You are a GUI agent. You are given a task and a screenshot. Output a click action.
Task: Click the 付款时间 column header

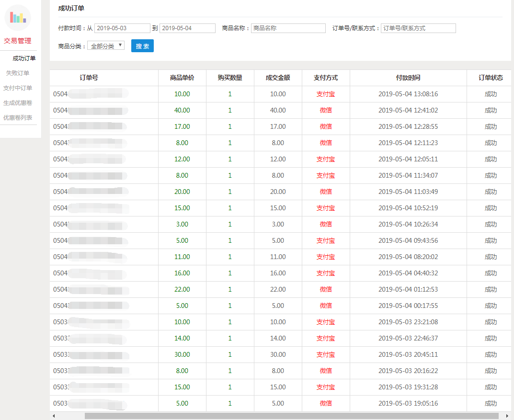tap(408, 78)
